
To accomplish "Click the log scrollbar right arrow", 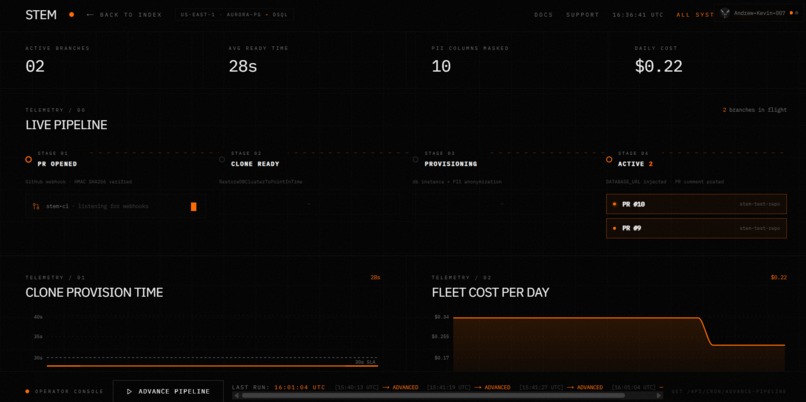I will [x=658, y=396].
